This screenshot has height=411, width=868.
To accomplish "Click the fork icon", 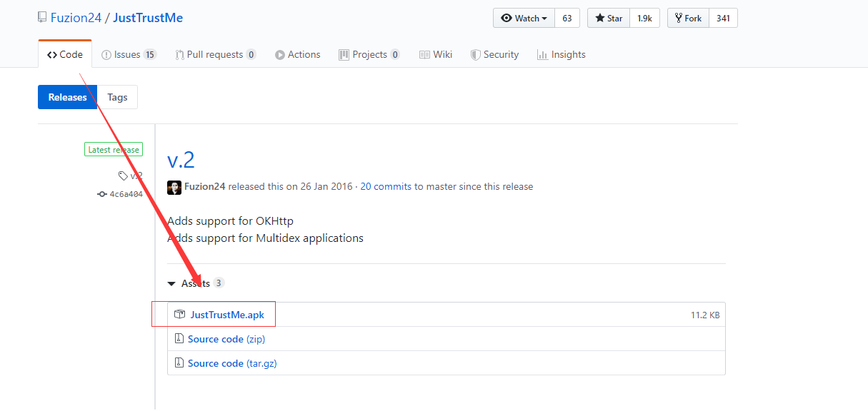I will pos(679,19).
